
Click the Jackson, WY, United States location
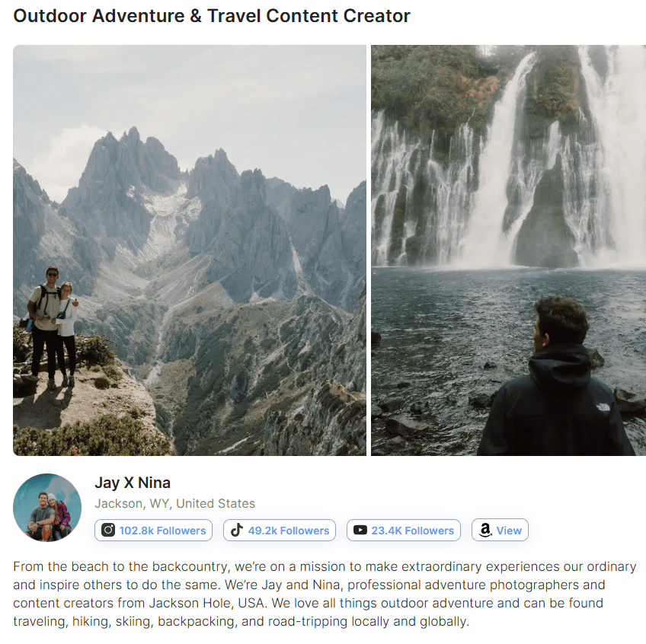(174, 503)
